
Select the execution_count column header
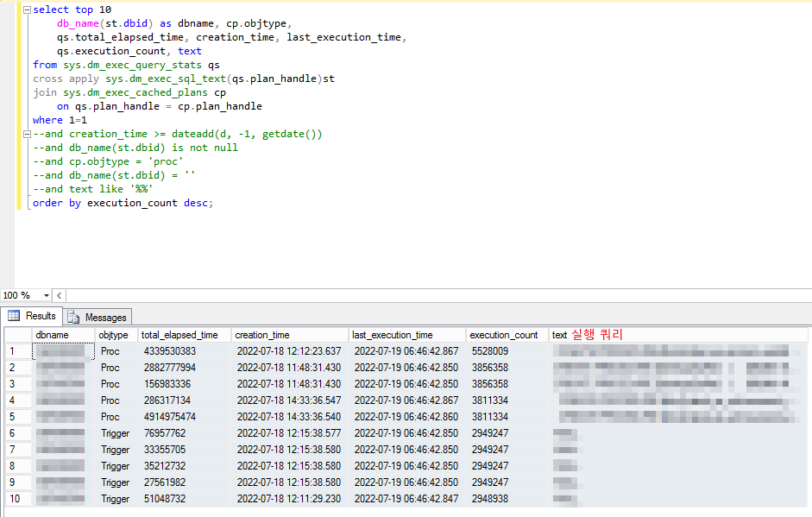(x=507, y=335)
